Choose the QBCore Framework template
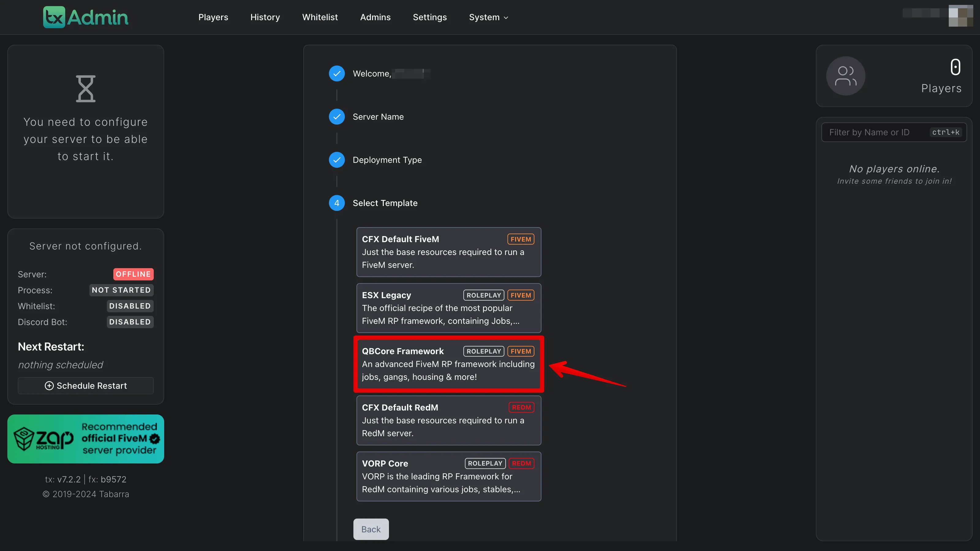The image size is (980, 551). (449, 364)
